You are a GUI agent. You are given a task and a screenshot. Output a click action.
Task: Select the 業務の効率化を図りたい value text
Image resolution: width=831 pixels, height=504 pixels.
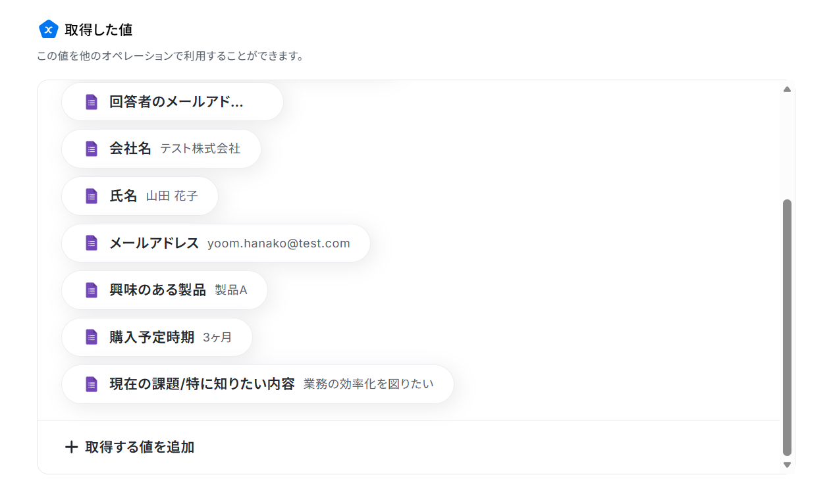coord(368,384)
